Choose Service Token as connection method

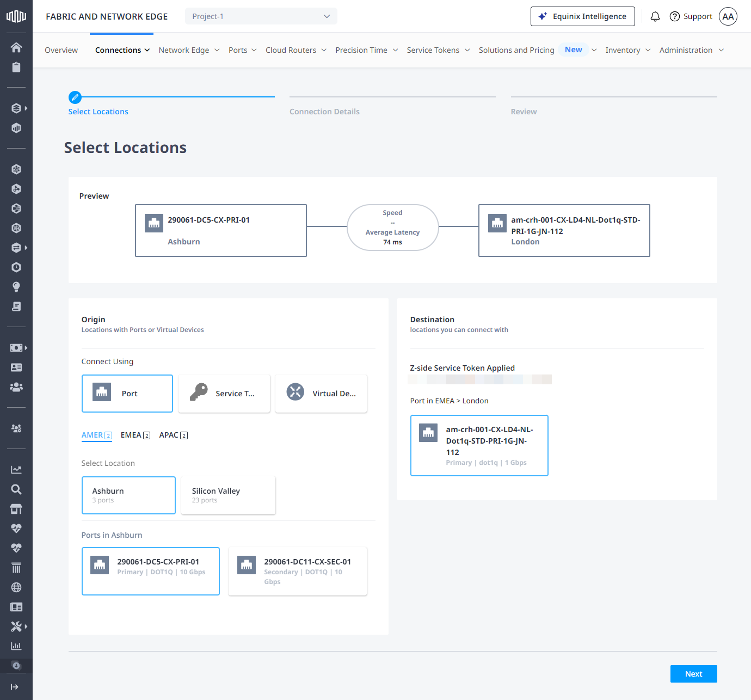coord(224,394)
